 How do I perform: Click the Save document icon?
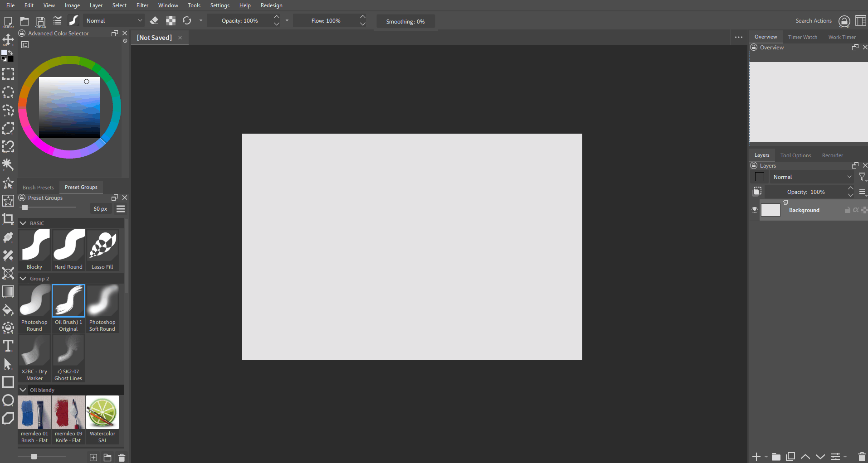click(x=41, y=21)
